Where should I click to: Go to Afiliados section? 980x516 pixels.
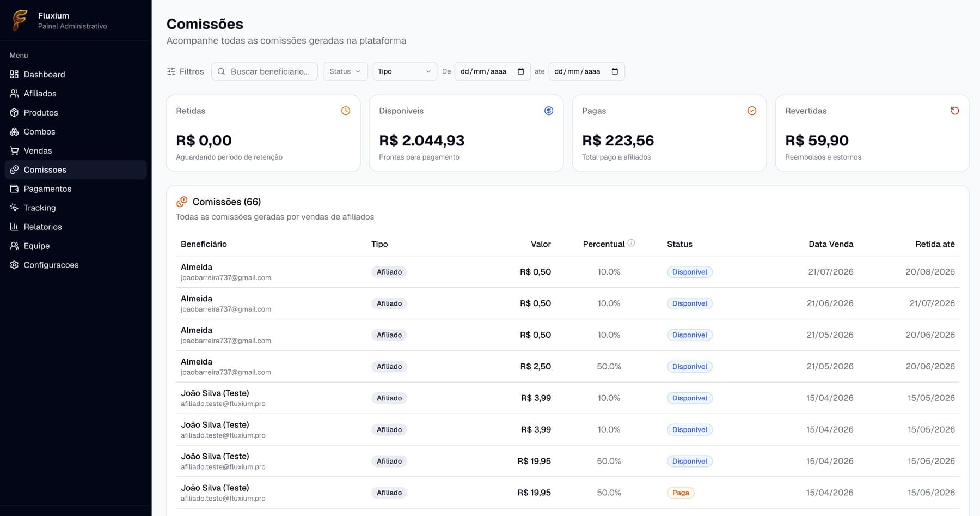coord(76,93)
